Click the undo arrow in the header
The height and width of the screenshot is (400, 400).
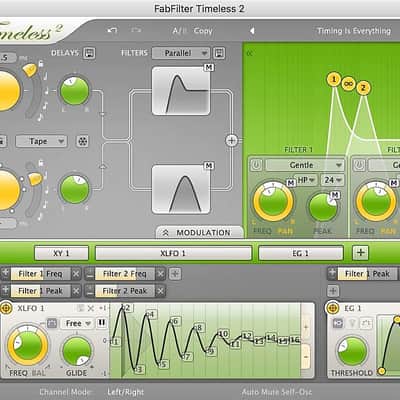(x=112, y=31)
